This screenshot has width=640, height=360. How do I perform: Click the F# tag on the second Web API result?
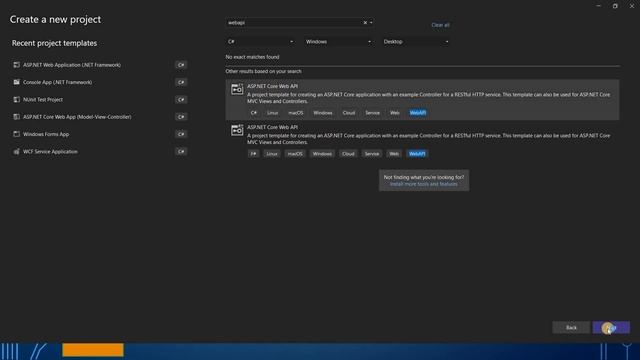click(x=253, y=154)
